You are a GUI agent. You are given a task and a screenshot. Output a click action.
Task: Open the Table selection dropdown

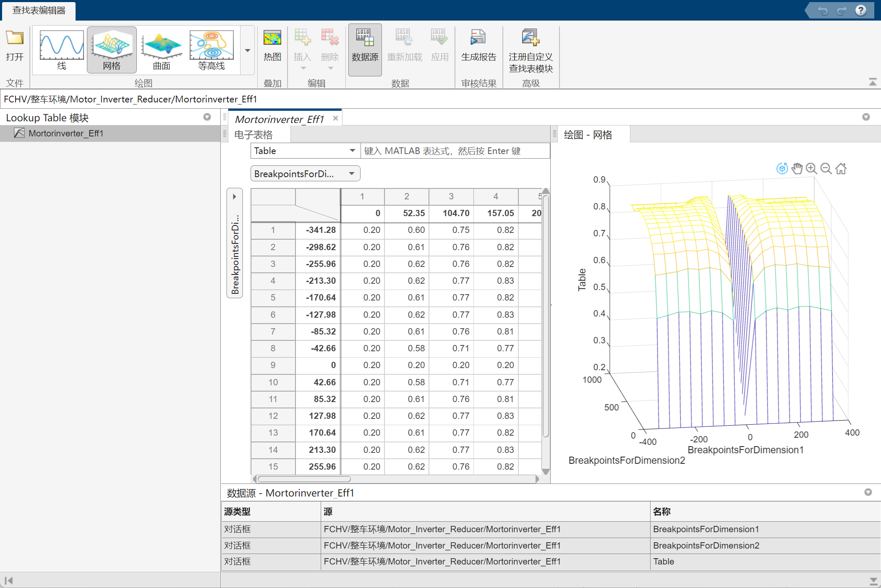coord(305,151)
